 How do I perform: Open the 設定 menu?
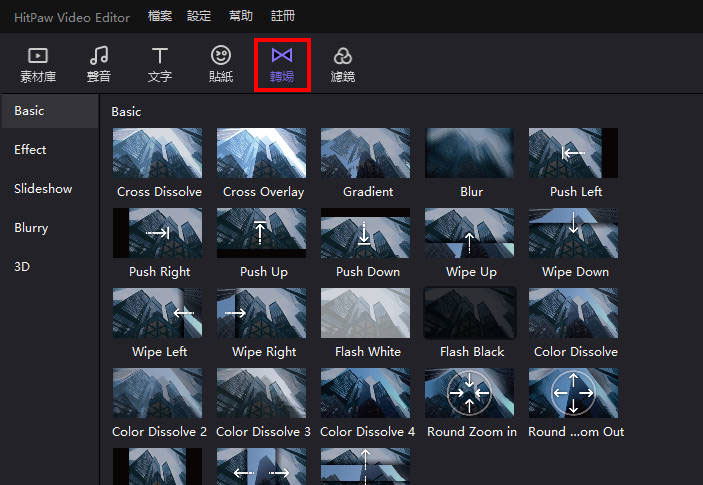199,16
